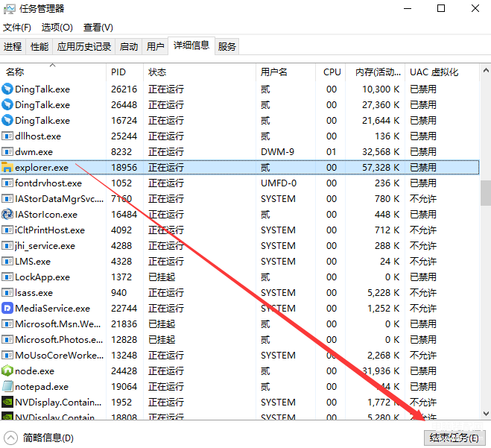
Task: Click the MediaService.exe blue icon
Action: point(7,309)
